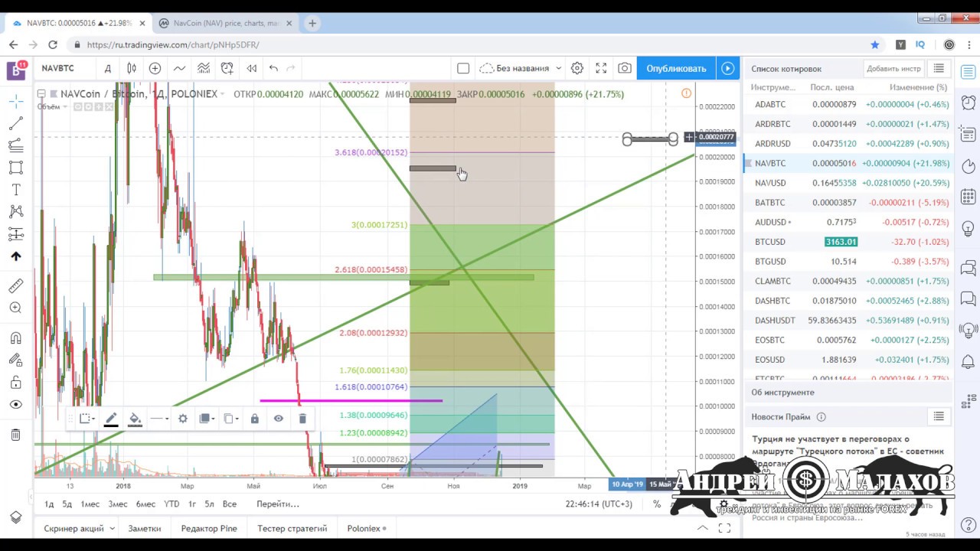The height and width of the screenshot is (551, 980).
Task: Open the Редактор Pine tab
Action: pyautogui.click(x=209, y=528)
